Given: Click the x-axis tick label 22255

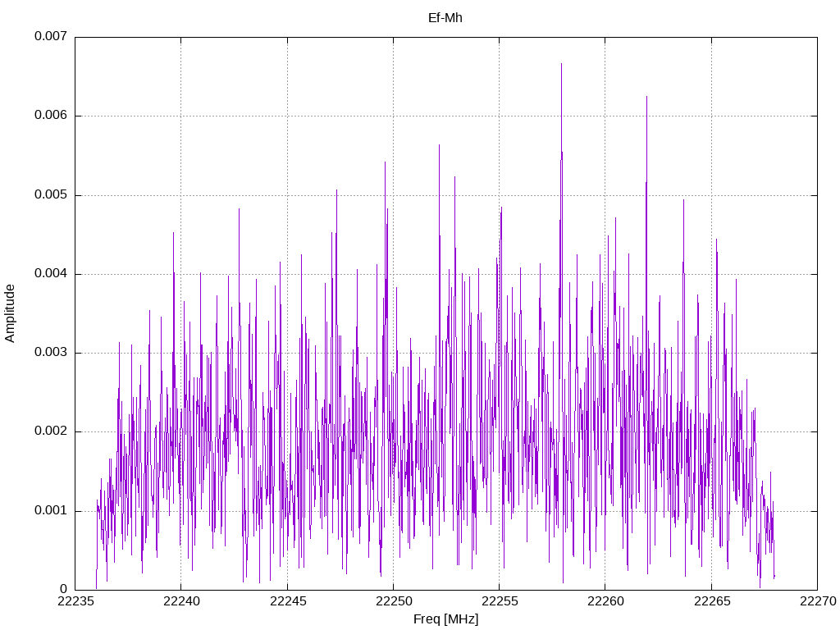Looking at the screenshot, I should (500, 601).
